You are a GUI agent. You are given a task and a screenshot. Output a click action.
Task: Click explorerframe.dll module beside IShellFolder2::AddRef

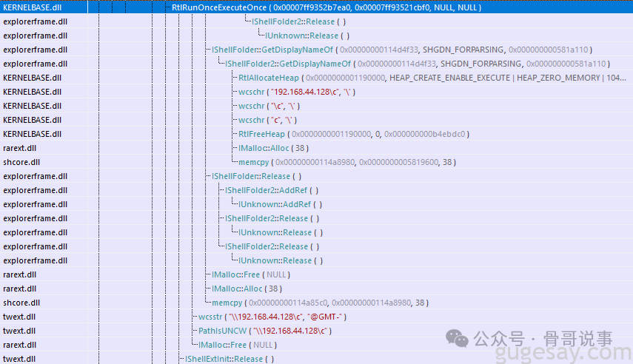[35, 190]
